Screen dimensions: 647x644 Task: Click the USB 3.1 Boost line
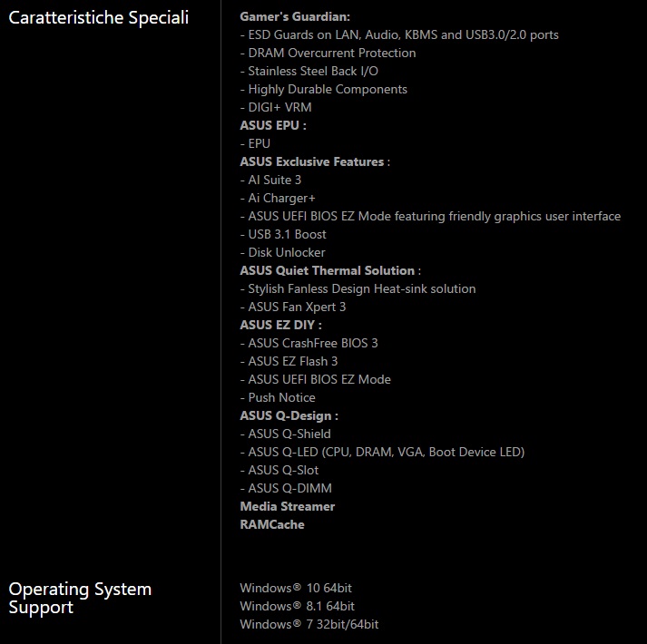[x=283, y=234]
